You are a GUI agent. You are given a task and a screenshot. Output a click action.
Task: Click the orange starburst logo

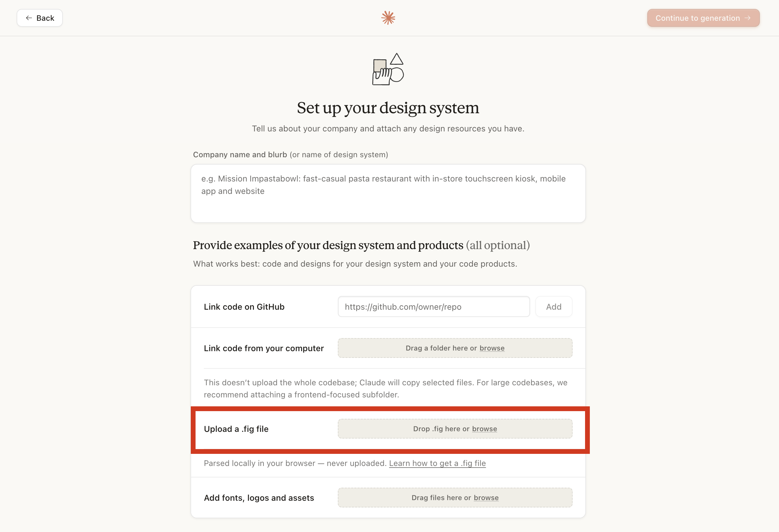point(388,18)
